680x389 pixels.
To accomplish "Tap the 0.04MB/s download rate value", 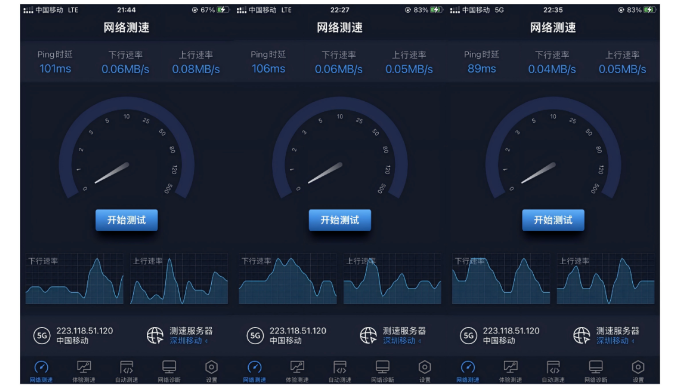I will pyautogui.click(x=552, y=69).
